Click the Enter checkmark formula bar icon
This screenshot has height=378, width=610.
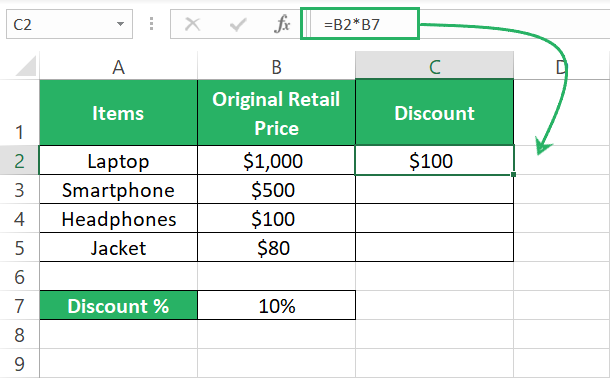pos(238,24)
